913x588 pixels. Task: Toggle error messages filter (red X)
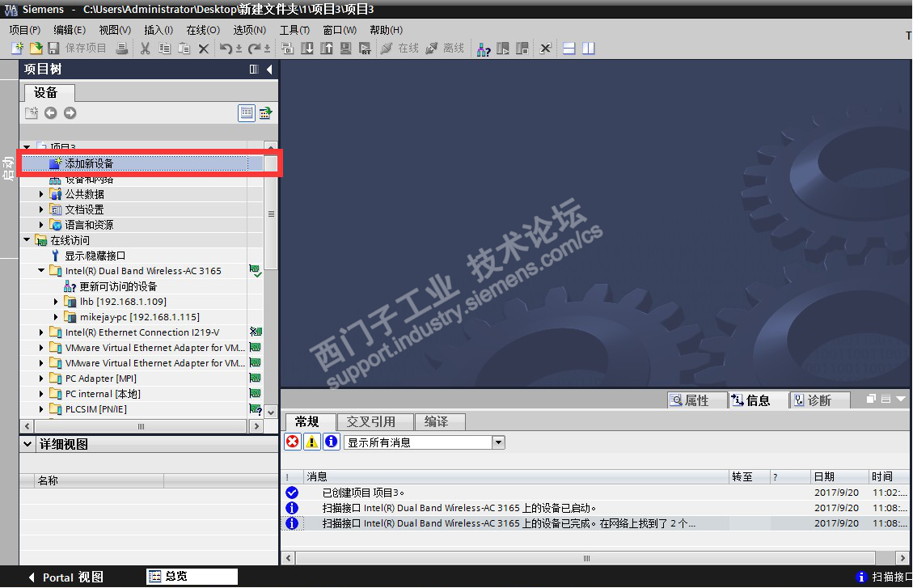[x=292, y=442]
